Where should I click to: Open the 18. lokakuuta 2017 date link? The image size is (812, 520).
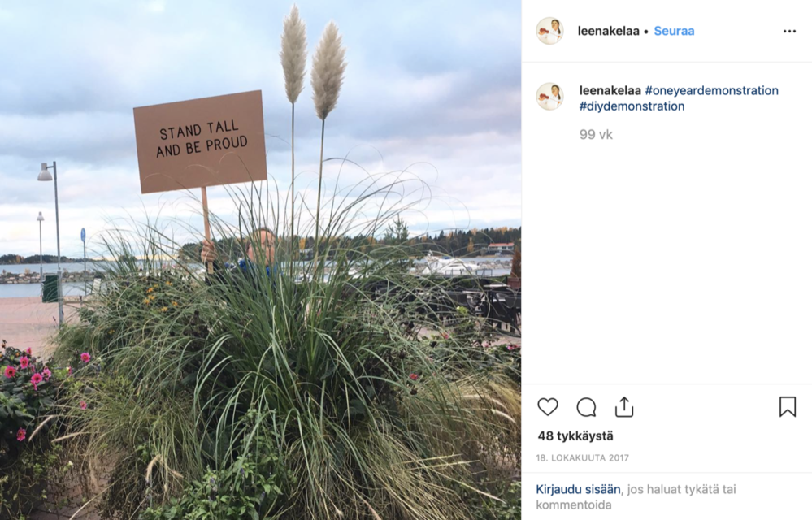pyautogui.click(x=582, y=458)
